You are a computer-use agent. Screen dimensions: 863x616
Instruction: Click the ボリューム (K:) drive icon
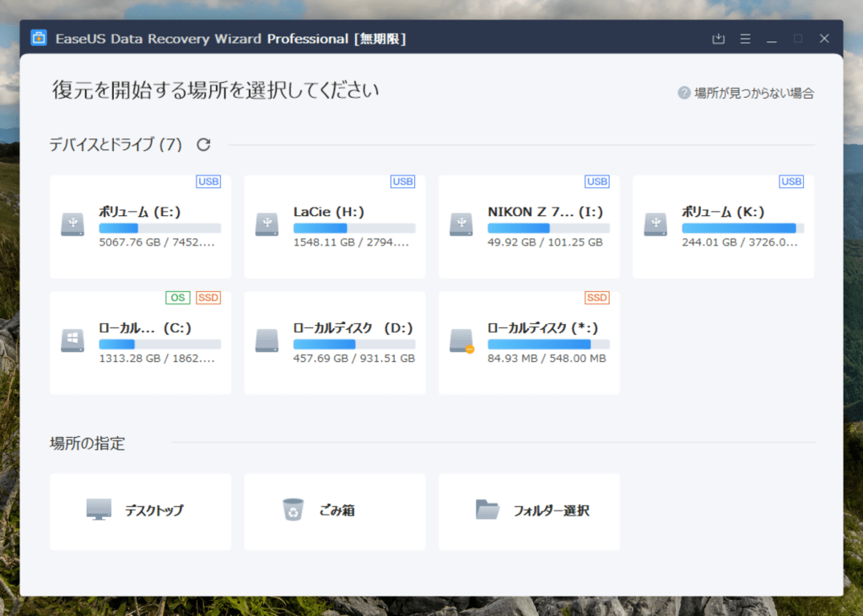click(x=655, y=224)
